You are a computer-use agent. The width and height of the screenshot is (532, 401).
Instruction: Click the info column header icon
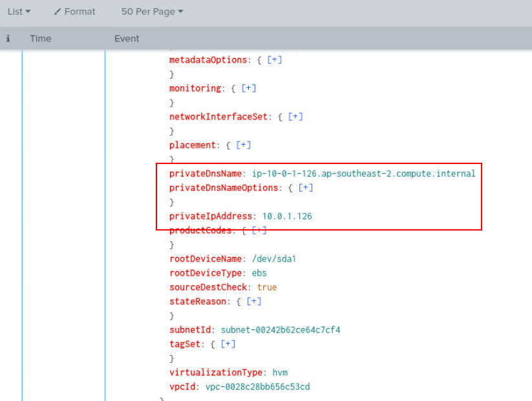8,39
